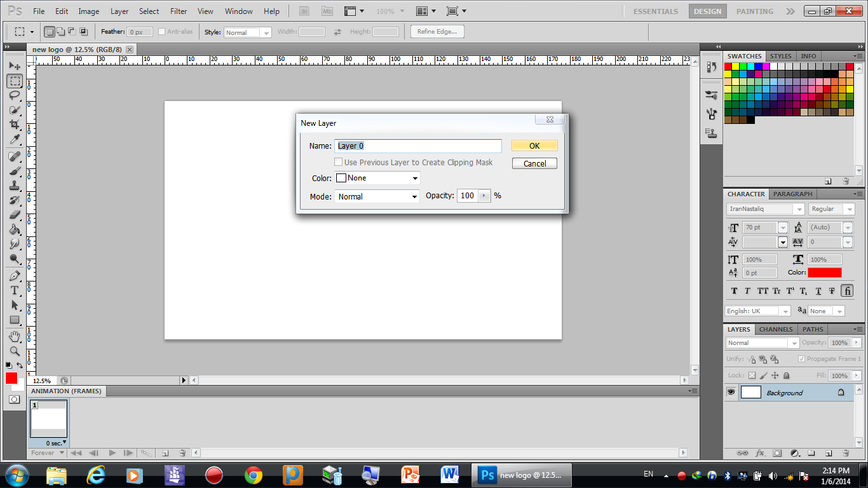Click the Faux Bold text style icon

pos(734,291)
